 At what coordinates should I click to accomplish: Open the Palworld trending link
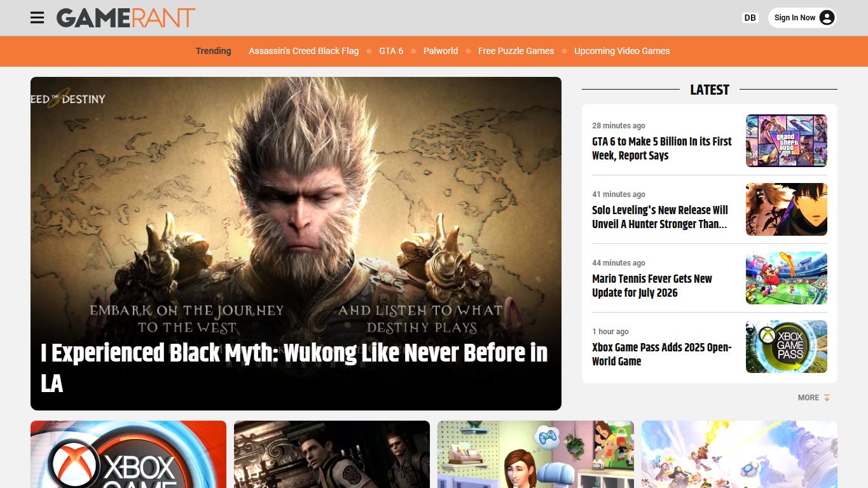[x=441, y=51]
